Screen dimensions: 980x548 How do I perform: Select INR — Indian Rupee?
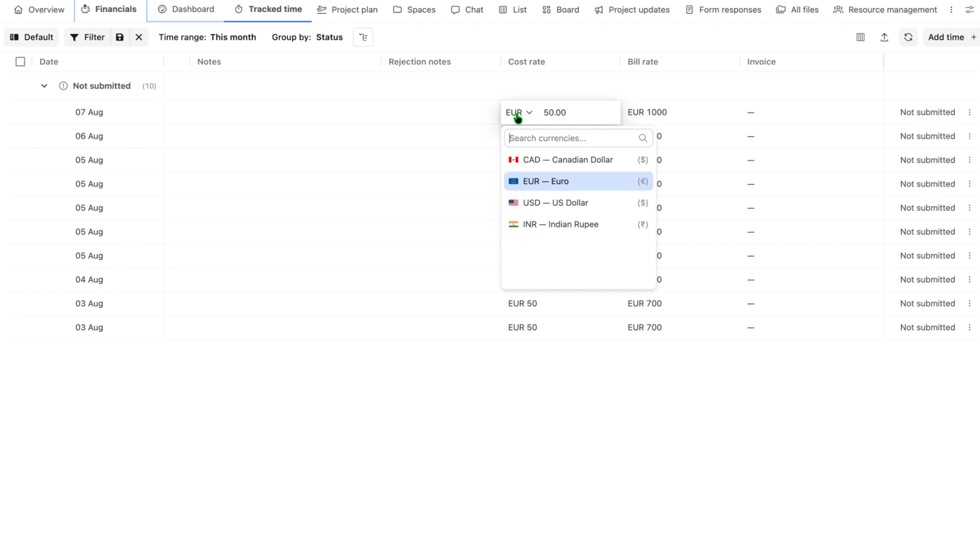tap(578, 224)
